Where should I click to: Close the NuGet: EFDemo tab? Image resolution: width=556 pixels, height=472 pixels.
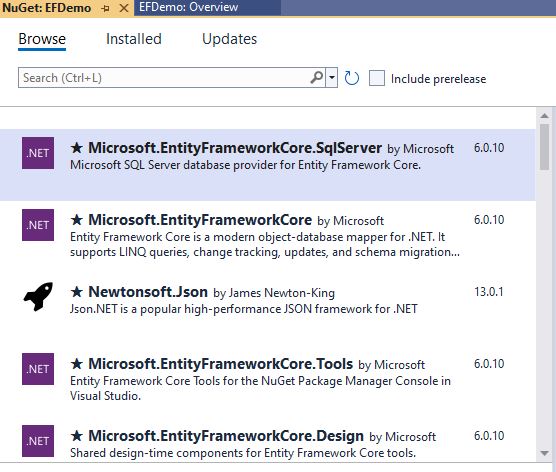[124, 8]
